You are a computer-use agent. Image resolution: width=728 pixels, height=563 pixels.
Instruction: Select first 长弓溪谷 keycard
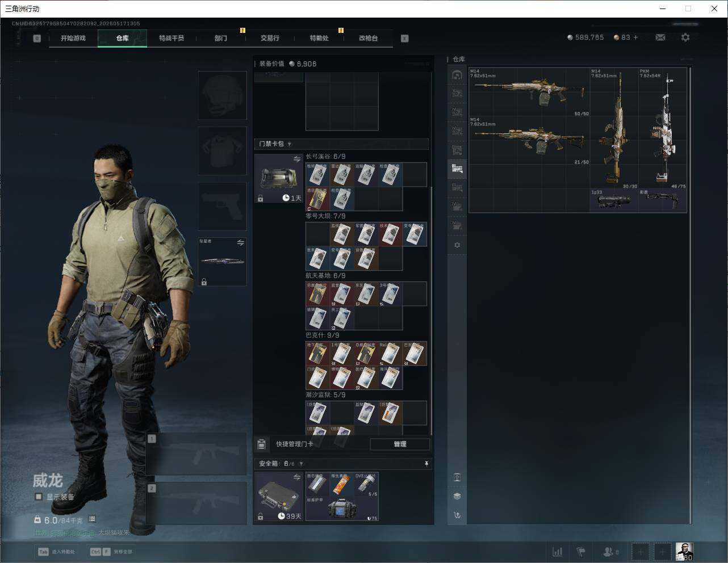318,175
